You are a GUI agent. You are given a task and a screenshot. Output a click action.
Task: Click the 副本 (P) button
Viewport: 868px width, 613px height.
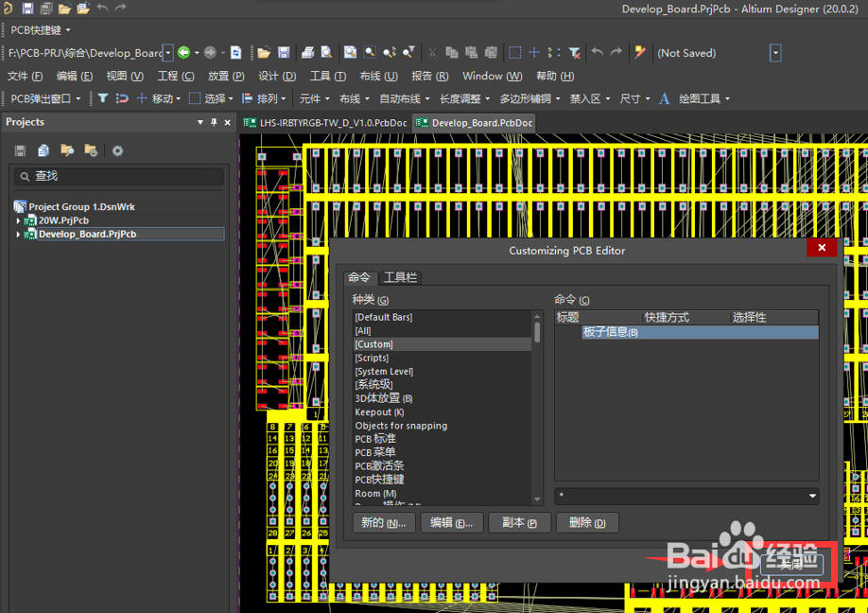(519, 523)
